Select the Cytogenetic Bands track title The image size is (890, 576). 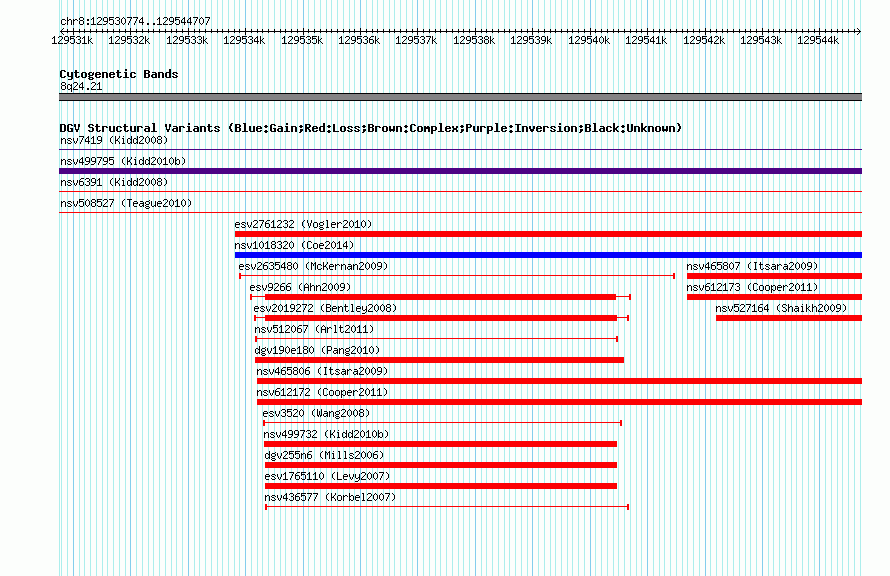(119, 74)
